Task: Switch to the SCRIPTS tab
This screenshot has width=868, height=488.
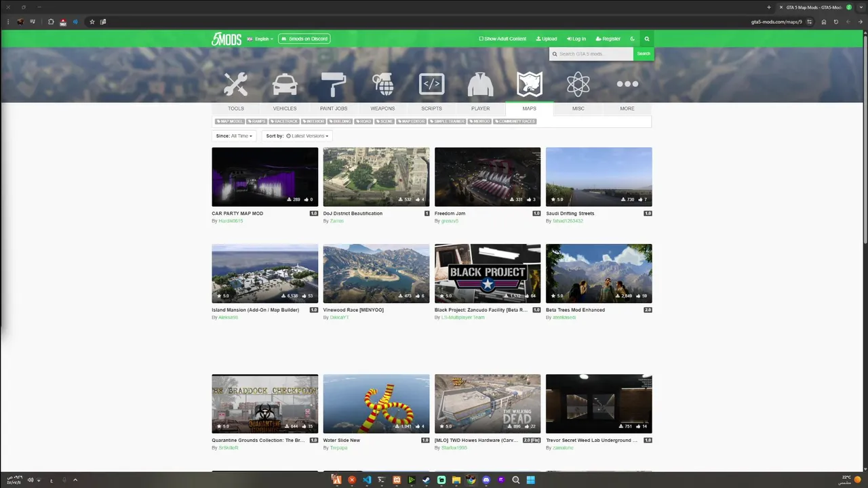Action: click(x=431, y=108)
